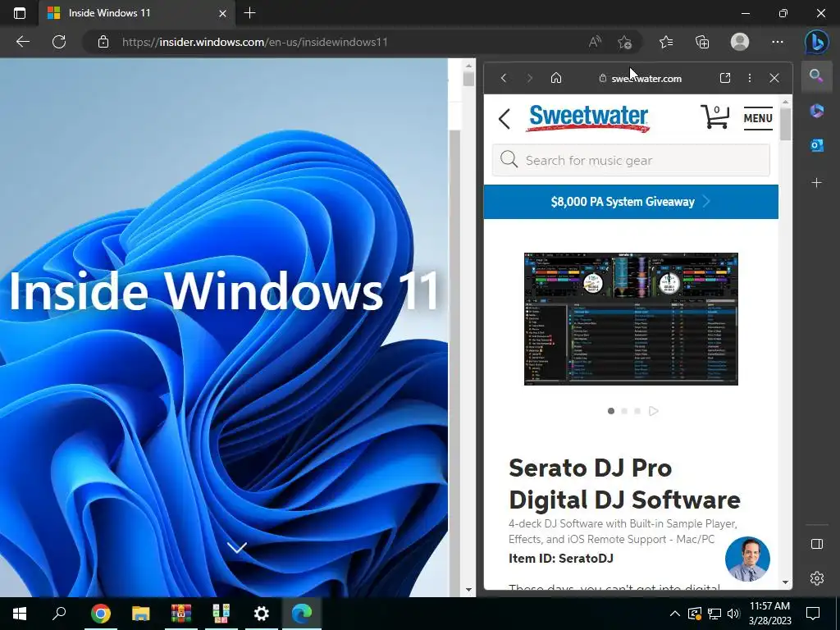Toggle the Edge sidebar visibility

click(816, 545)
